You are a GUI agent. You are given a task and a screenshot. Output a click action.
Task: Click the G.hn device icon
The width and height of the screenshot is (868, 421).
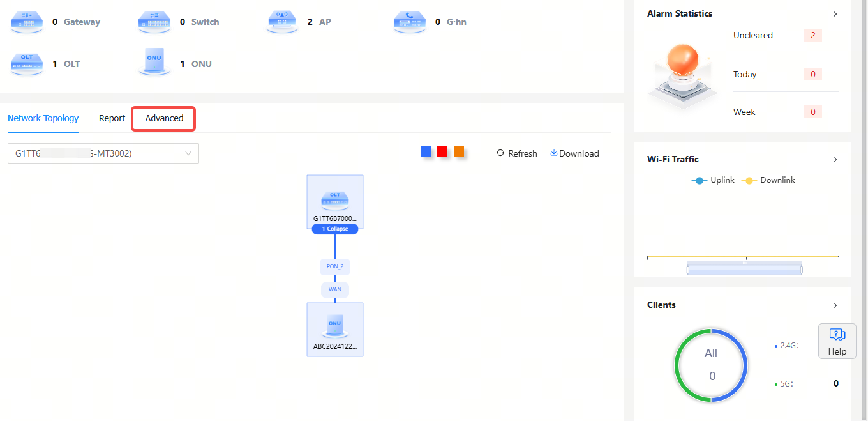[x=410, y=22]
